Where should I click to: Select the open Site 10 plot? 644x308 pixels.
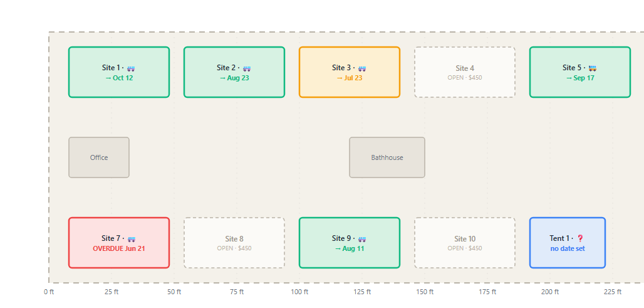[464, 243]
